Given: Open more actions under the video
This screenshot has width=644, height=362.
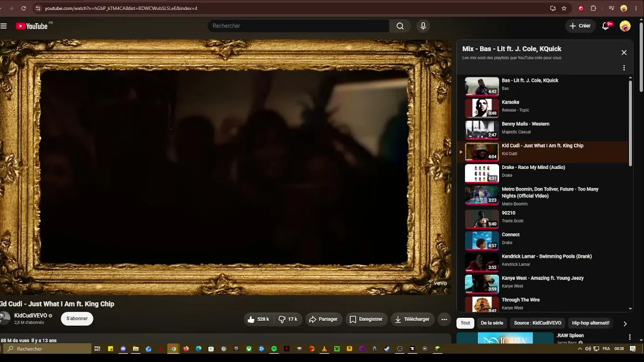Looking at the screenshot, I should click(444, 319).
